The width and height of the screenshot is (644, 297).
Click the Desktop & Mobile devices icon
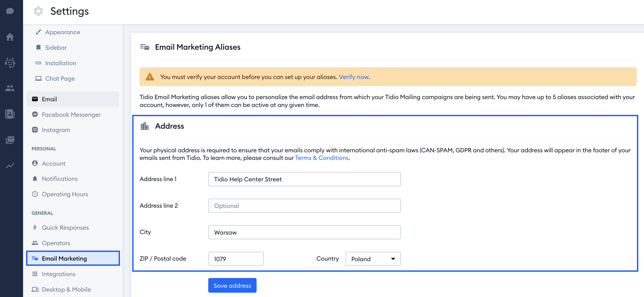pyautogui.click(x=35, y=289)
